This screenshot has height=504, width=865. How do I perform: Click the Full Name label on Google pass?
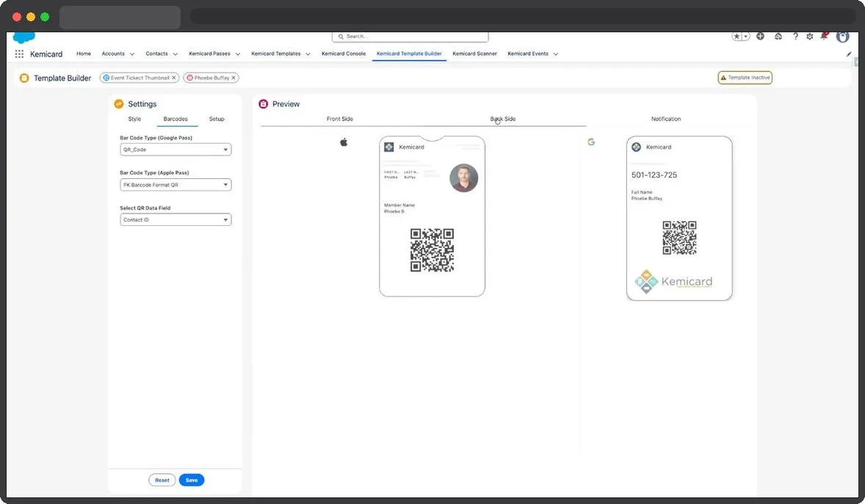pyautogui.click(x=642, y=192)
